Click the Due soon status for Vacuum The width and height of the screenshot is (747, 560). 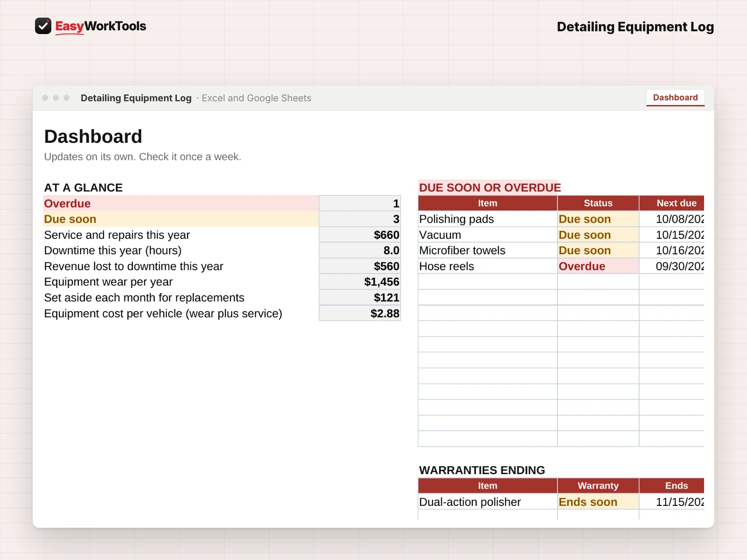pos(598,235)
